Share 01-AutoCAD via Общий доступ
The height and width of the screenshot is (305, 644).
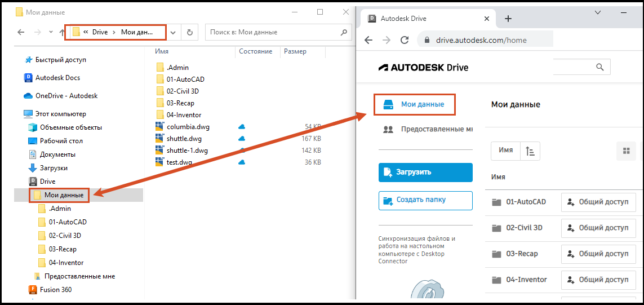(x=598, y=202)
